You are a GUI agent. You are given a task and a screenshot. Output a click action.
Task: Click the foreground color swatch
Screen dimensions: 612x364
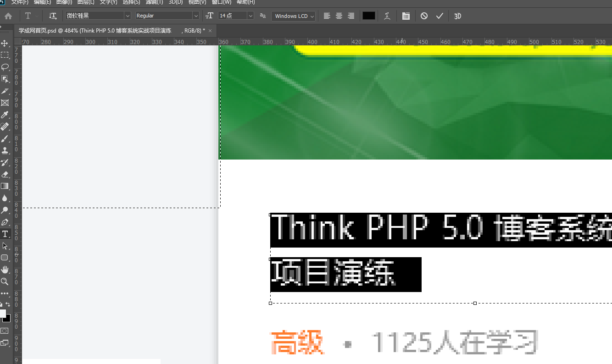click(x=2, y=314)
